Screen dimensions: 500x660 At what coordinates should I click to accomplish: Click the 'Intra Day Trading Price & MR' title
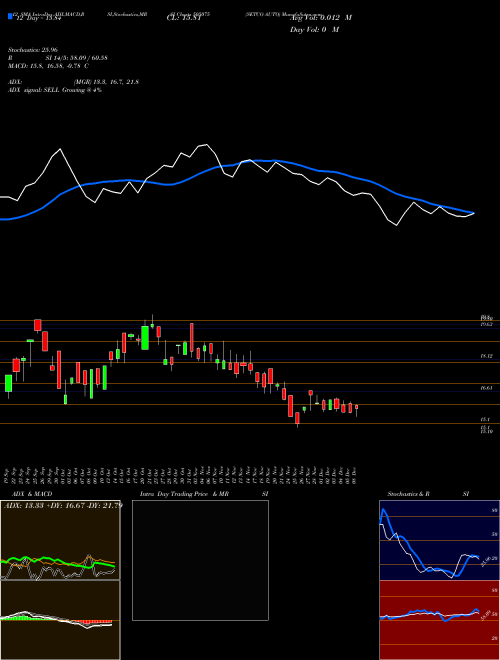tap(186, 494)
